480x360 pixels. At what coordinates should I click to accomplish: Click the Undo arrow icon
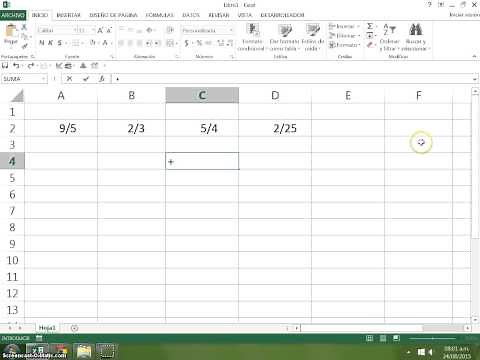coord(16,66)
